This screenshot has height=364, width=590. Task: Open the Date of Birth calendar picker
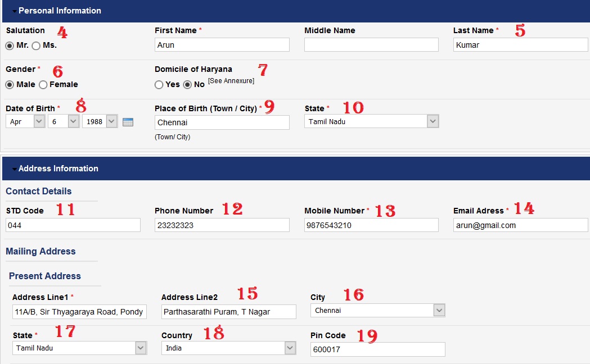[x=128, y=122]
